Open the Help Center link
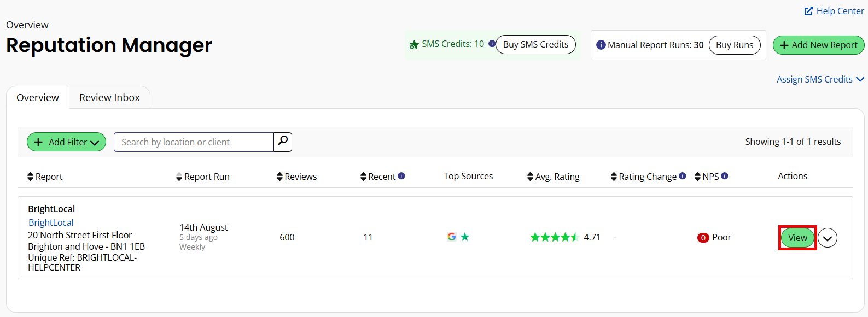 tap(834, 11)
